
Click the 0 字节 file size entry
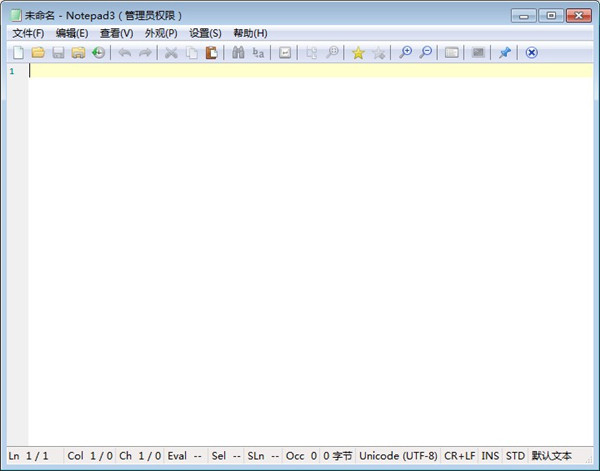(x=338, y=456)
